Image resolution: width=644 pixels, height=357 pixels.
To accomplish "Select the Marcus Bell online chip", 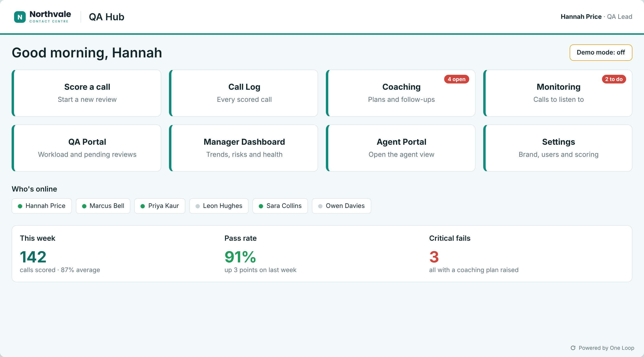I will (x=103, y=206).
